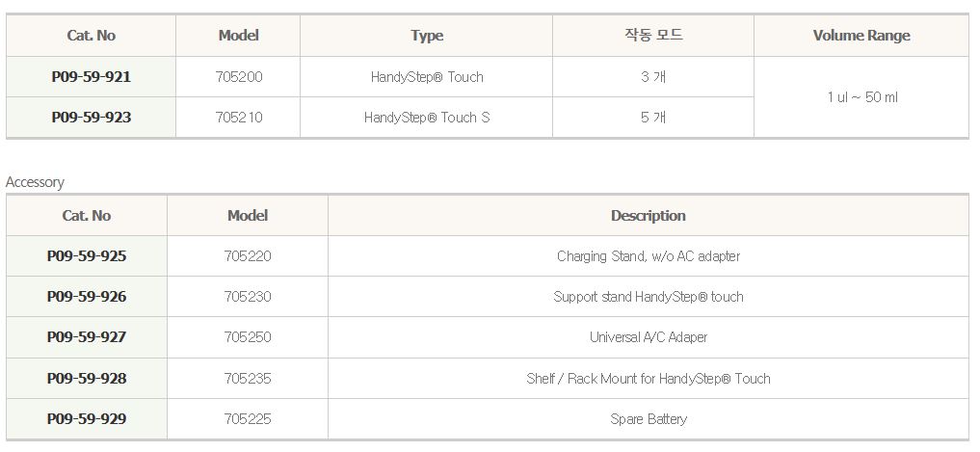Screen dimensions: 980x452
Task: Click the 1 ul ~ 50 ml volume range cell
Action: tap(861, 97)
